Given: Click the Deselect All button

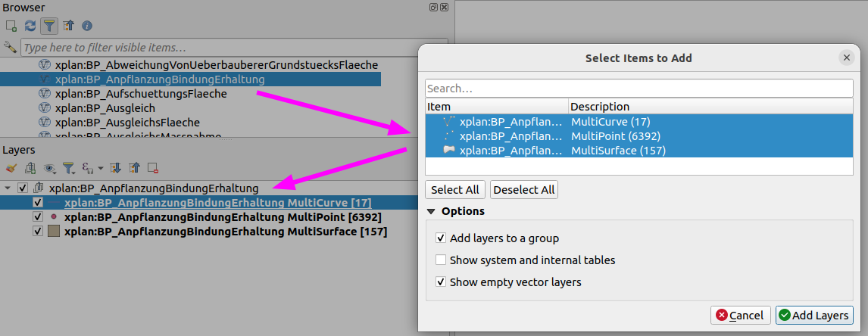Looking at the screenshot, I should click(524, 189).
